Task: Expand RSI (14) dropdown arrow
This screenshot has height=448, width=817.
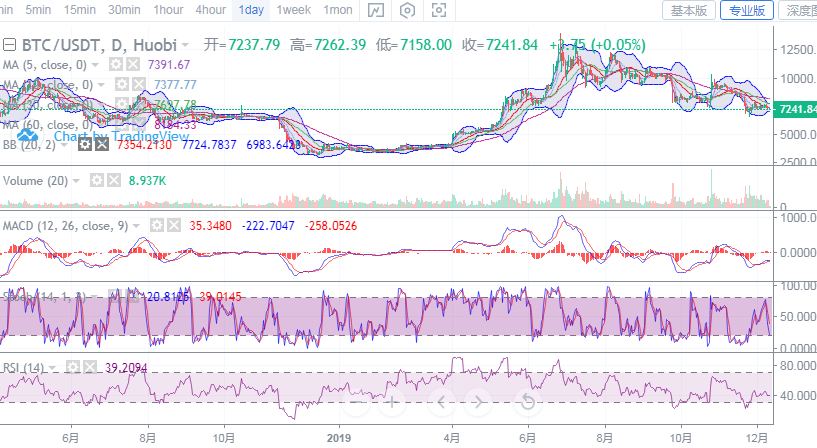Action: click(x=53, y=368)
